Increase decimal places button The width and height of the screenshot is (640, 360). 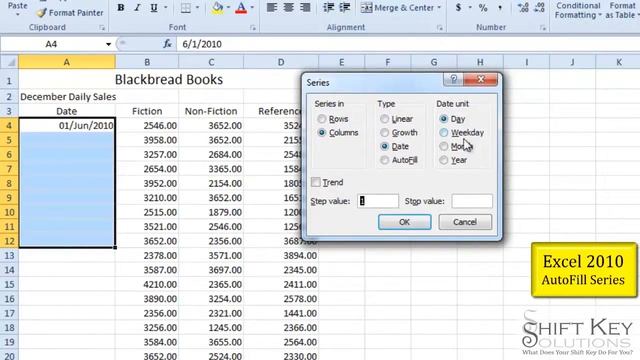tap(523, 7)
